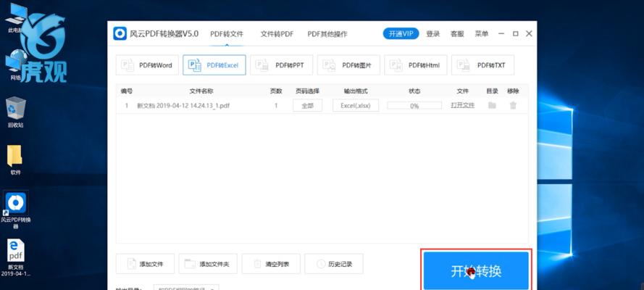Open the 输出目录 dropdown at bottom
Viewport: 644px width, 290px height.
[186, 288]
